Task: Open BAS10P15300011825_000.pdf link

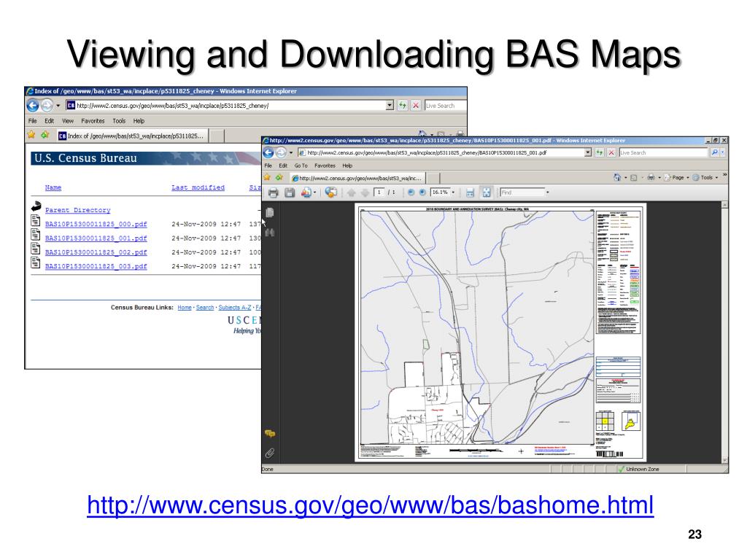Action: pyautogui.click(x=96, y=224)
